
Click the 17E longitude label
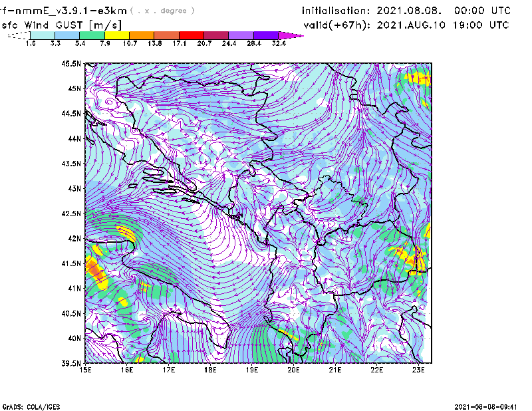pos(169,370)
